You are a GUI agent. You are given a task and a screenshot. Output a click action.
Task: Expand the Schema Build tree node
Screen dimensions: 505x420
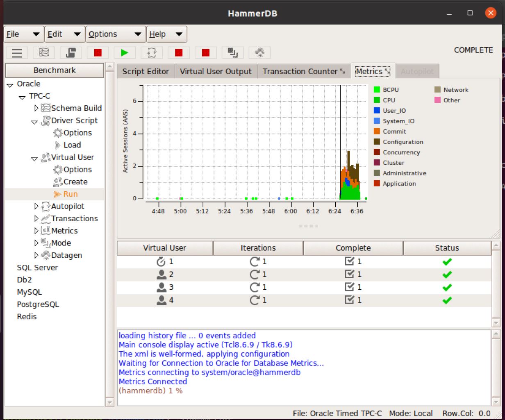pos(37,108)
